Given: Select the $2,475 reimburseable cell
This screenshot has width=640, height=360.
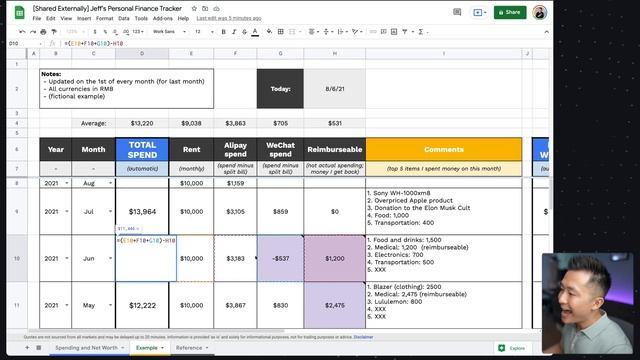Looking at the screenshot, I should tap(335, 305).
